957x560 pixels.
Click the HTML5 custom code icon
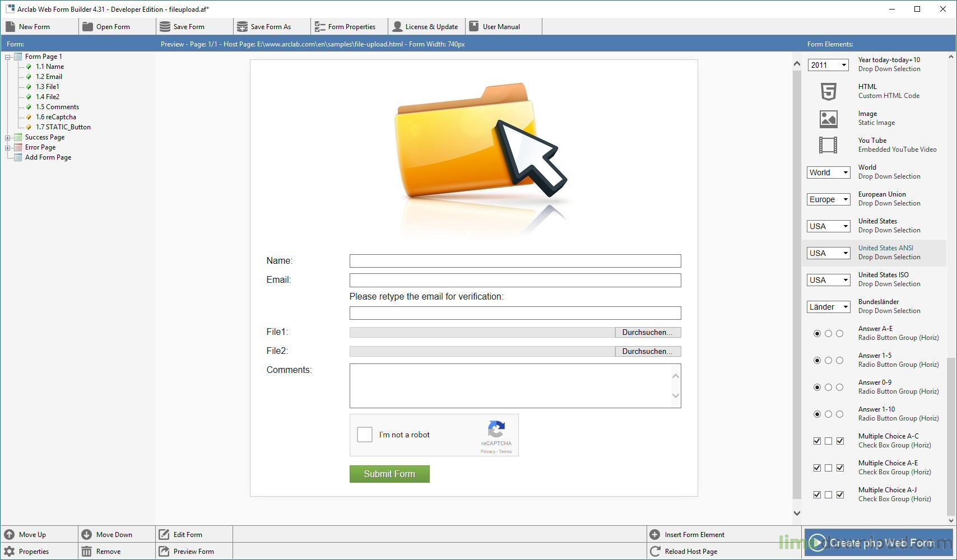[x=828, y=91]
